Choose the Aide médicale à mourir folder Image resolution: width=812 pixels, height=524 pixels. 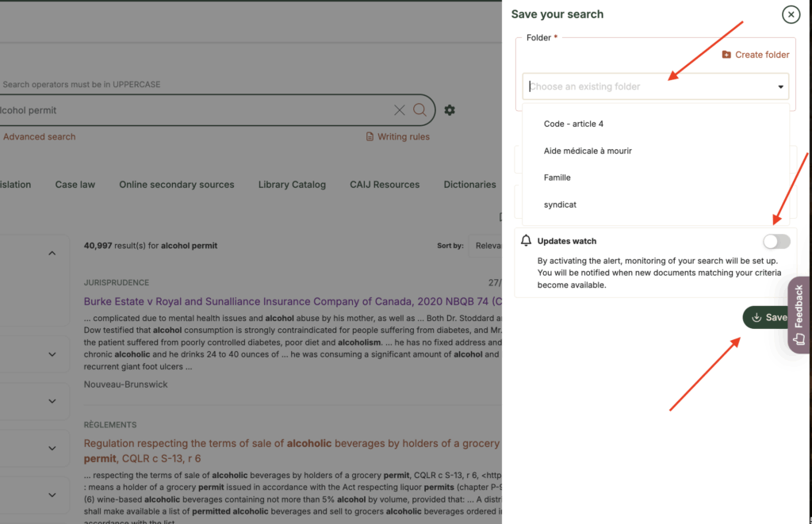coord(588,151)
